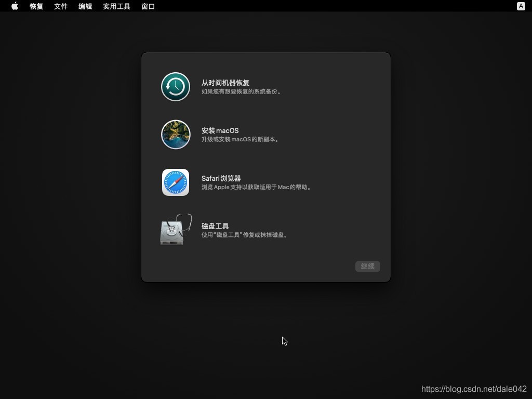Click description 使用"磁盘工具"修复或抹掉磁盘
Screen dimensions: 532x399
click(244, 235)
